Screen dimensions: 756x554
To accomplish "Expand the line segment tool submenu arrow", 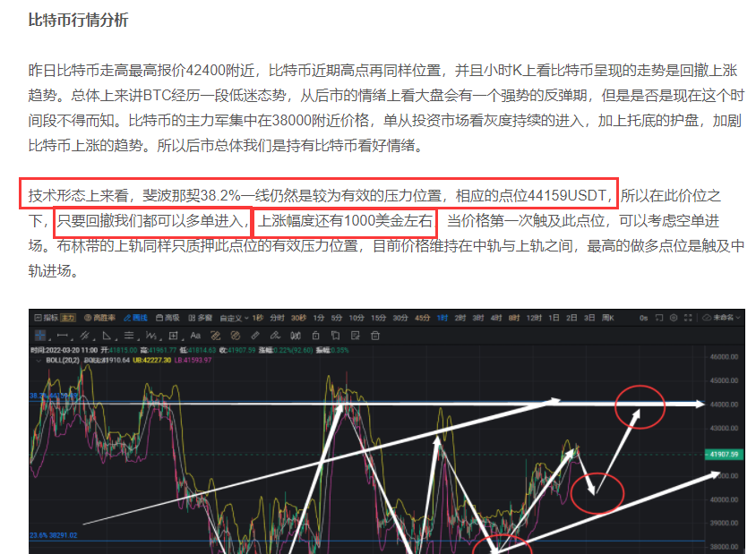I will click(x=72, y=339).
